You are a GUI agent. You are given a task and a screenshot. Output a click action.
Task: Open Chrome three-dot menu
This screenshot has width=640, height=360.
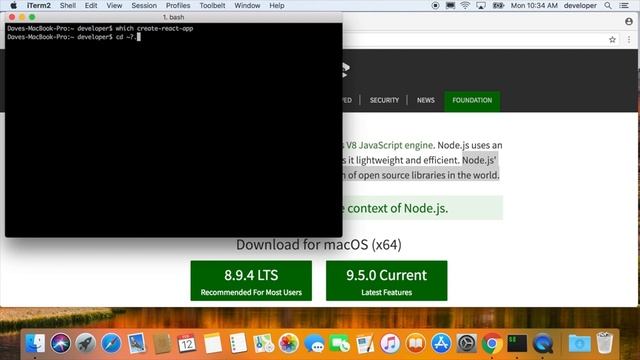pyautogui.click(x=629, y=40)
